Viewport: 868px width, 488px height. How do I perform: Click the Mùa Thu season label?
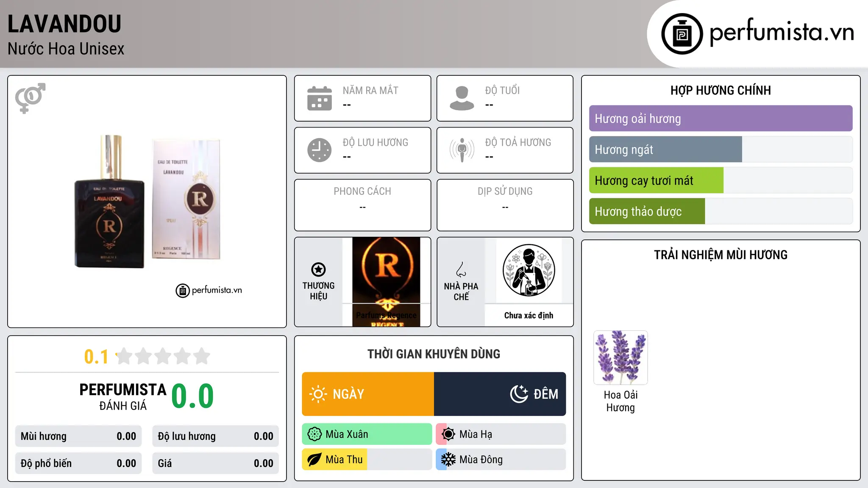344,460
